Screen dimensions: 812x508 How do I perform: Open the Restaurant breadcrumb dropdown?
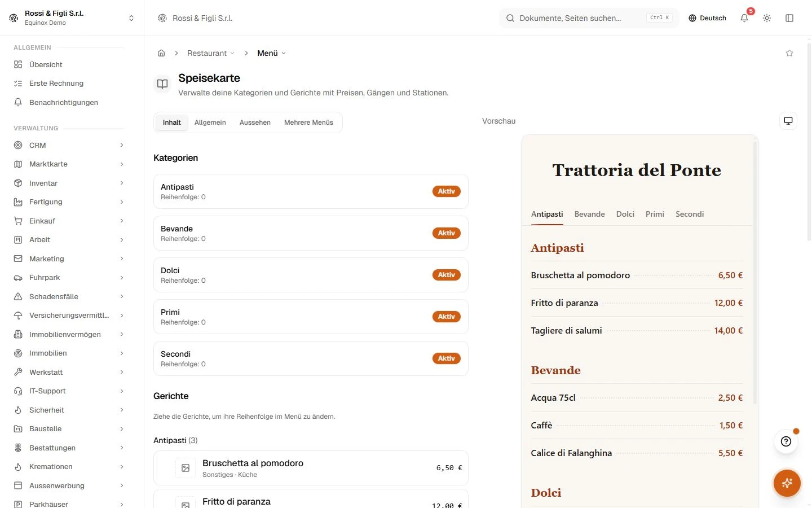(x=210, y=53)
